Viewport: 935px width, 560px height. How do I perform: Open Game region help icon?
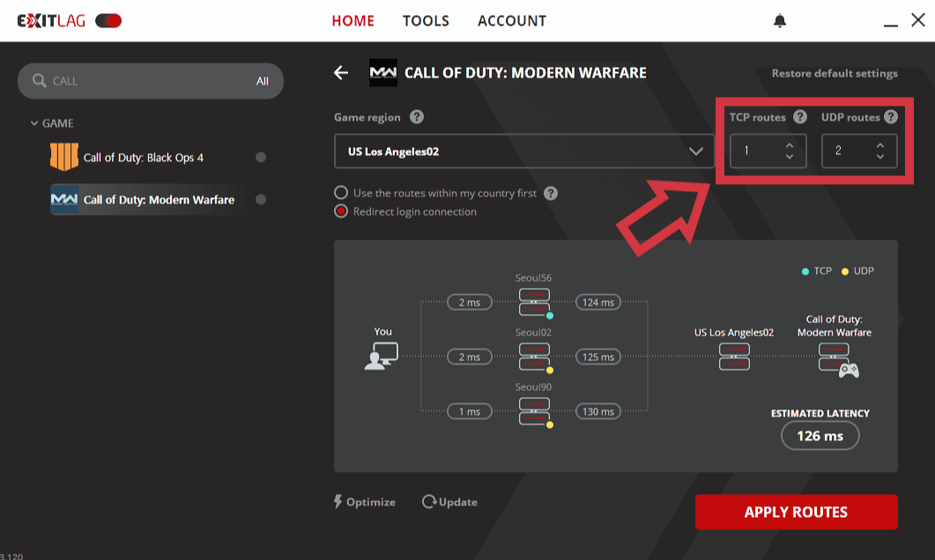417,117
